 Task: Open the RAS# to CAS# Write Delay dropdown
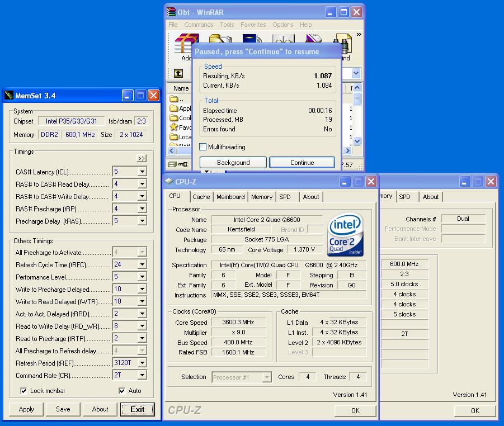142,196
